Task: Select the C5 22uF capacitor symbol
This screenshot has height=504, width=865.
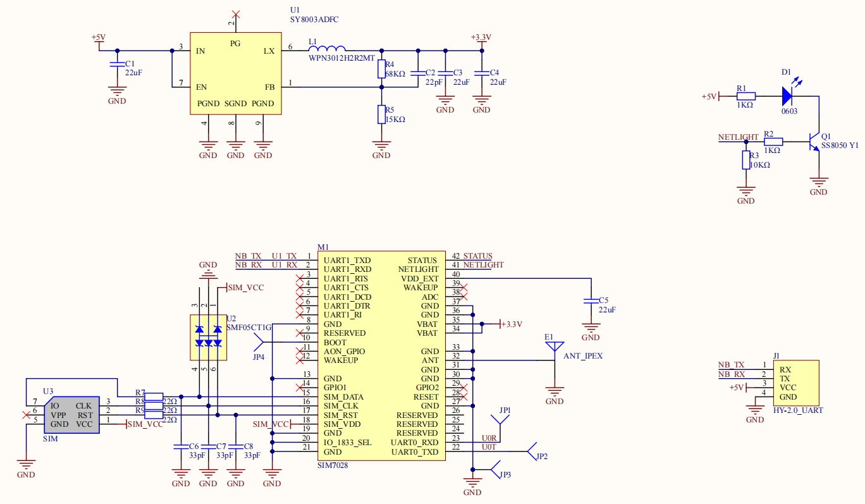Action: click(591, 301)
